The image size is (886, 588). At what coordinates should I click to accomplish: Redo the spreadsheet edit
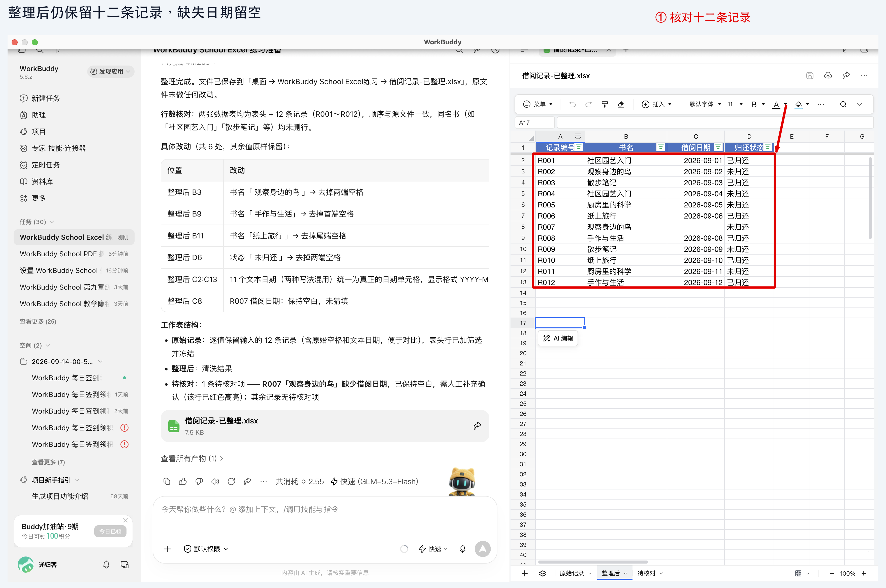pos(589,104)
